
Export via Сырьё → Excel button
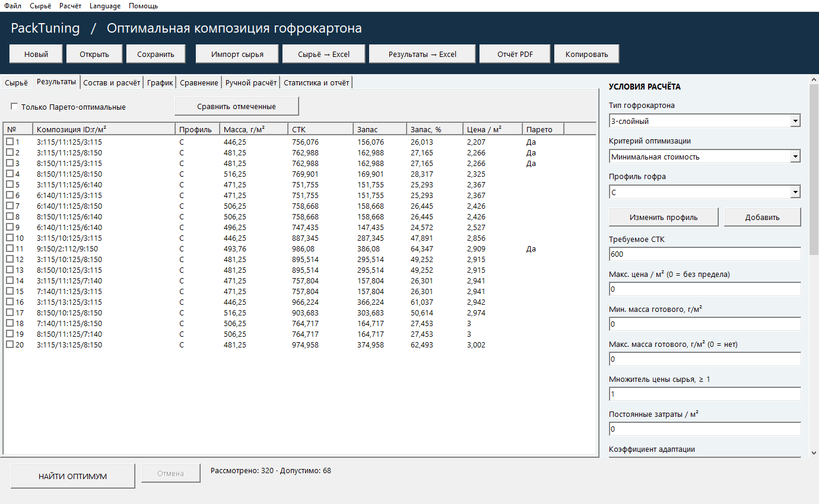[323, 54]
